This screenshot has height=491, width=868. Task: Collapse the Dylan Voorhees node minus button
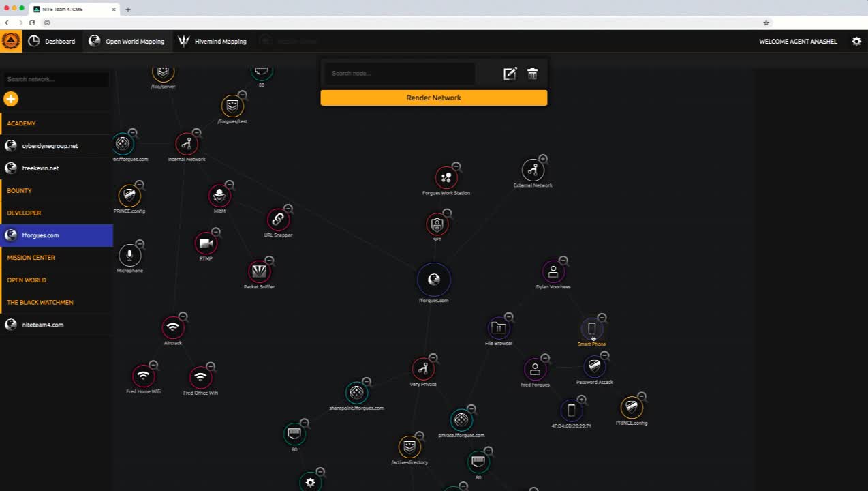(x=563, y=261)
